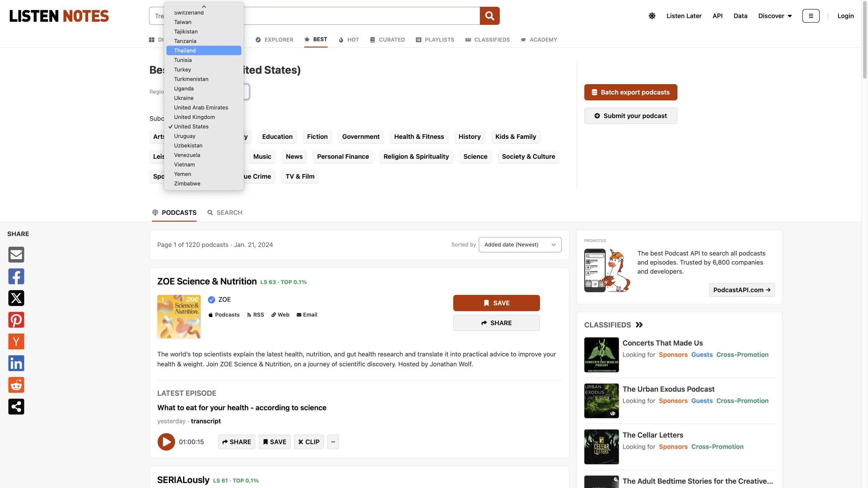Switch to the HOT tab

tap(349, 40)
